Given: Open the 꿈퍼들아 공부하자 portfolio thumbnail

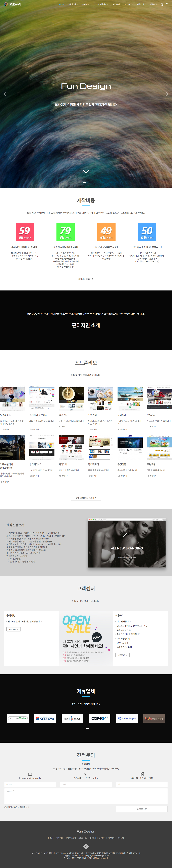Looking at the screenshot, I should point(42,398).
